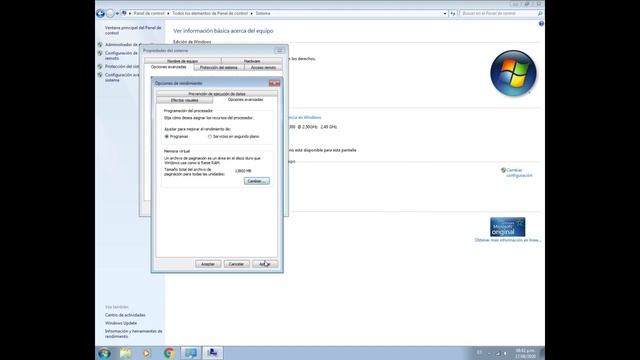Open the recent pages dropdown next to Forward
Screen dimensions: 640x360
pyautogui.click(x=117, y=13)
